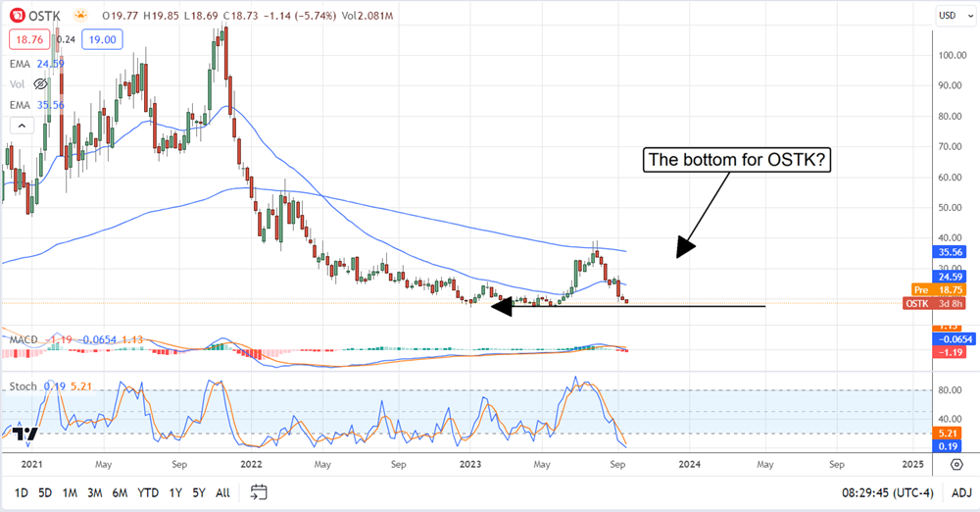980x512 pixels.
Task: Select the 1Y time range
Action: [175, 493]
